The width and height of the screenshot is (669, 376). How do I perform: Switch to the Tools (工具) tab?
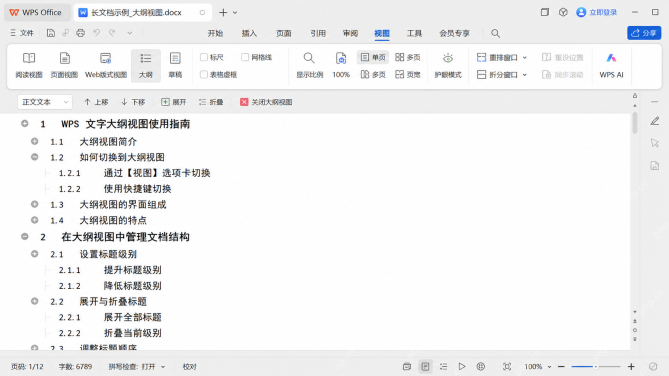(414, 33)
